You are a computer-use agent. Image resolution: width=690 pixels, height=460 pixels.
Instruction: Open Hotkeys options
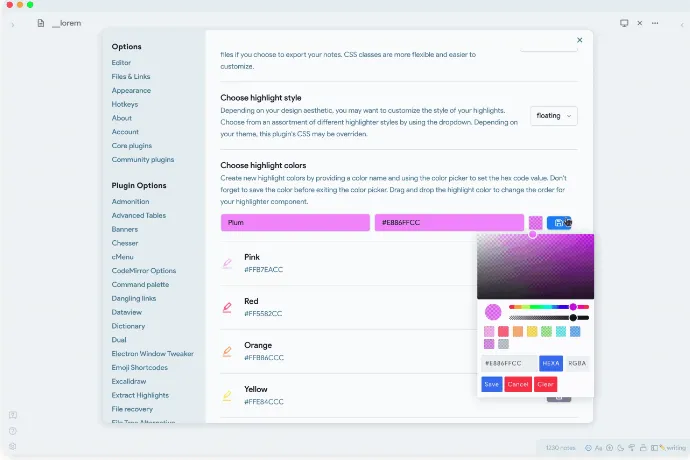125,104
